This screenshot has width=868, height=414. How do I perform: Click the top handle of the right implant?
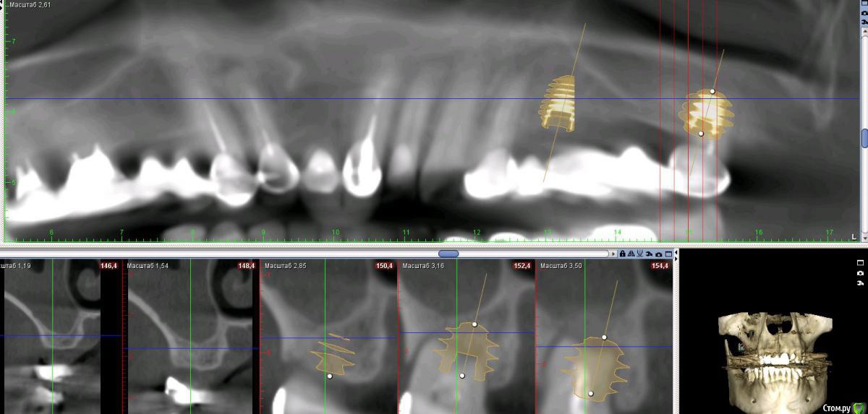tap(712, 91)
